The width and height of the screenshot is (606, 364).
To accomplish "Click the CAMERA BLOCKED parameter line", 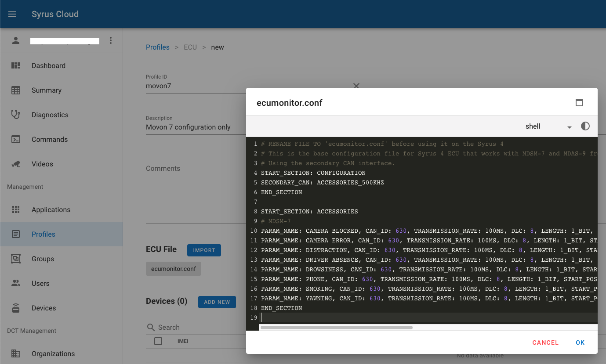I will pyautogui.click(x=428, y=231).
